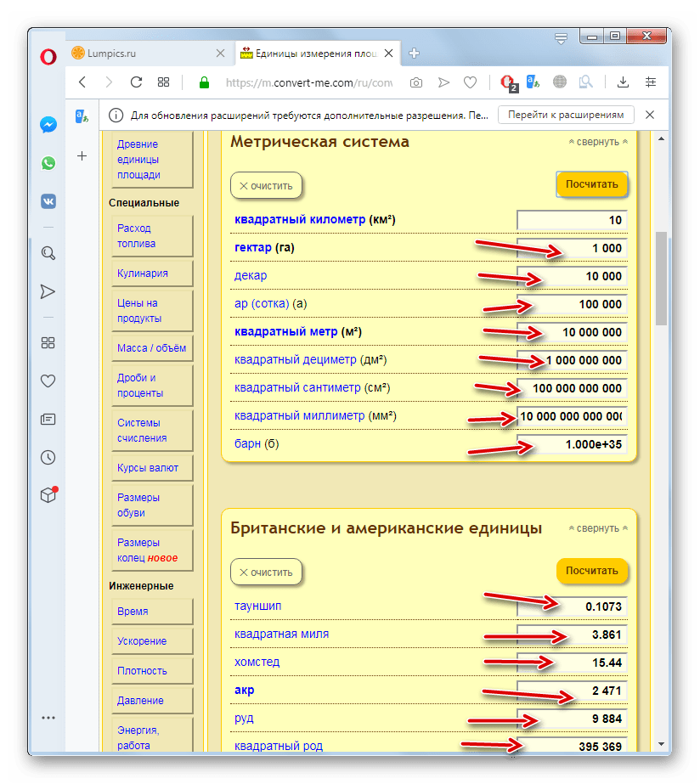Open a new tab with the plus button
Screen dimensions: 700x784
415,53
